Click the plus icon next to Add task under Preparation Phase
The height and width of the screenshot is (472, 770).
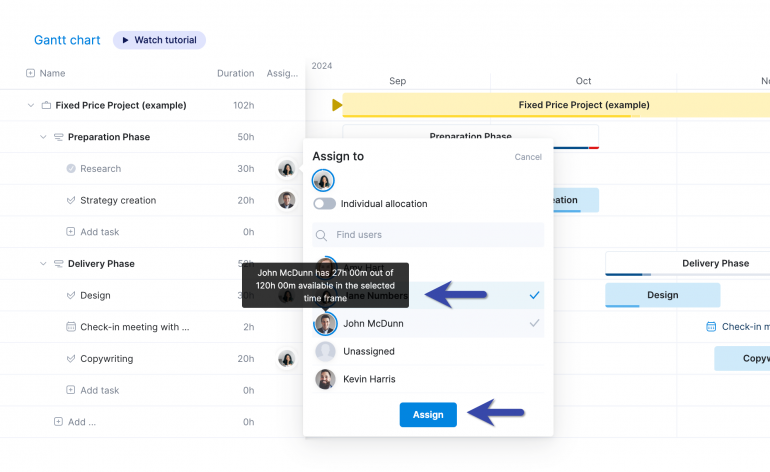(71, 232)
